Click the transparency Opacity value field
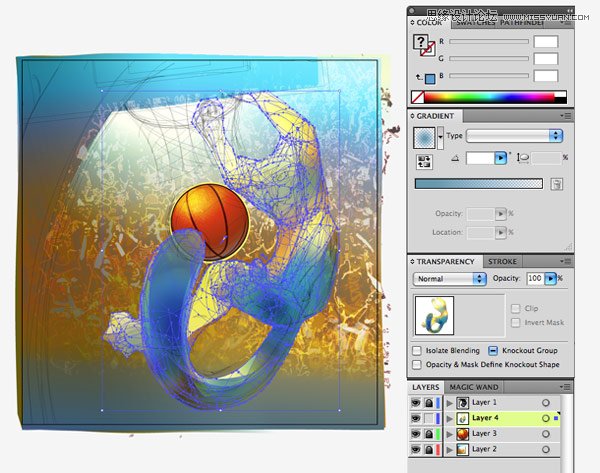Screen dimensions: 600x473 coord(535,279)
